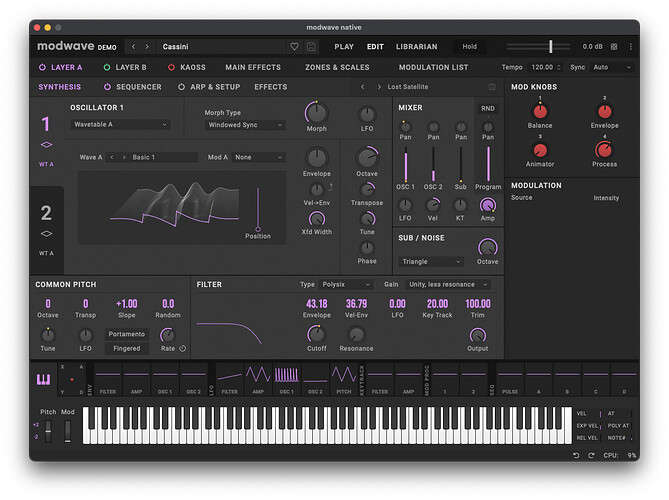Switch to the PLAY page
This screenshot has width=669, height=500.
344,47
